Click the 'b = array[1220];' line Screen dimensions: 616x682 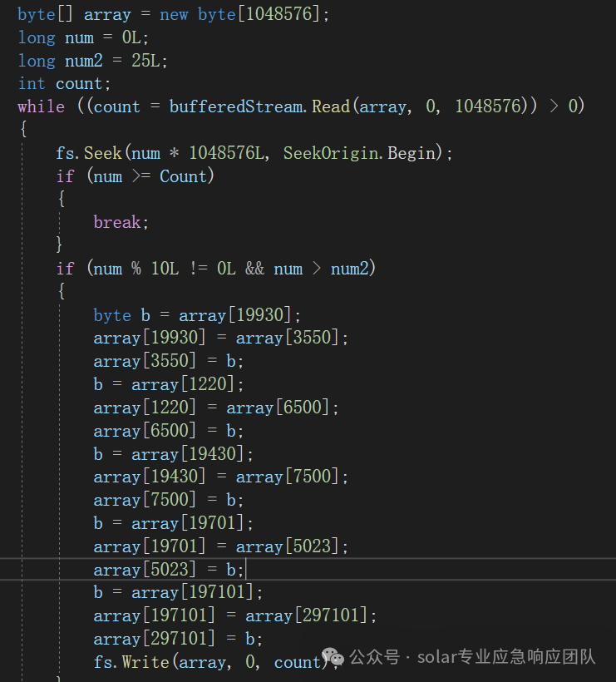tap(168, 384)
